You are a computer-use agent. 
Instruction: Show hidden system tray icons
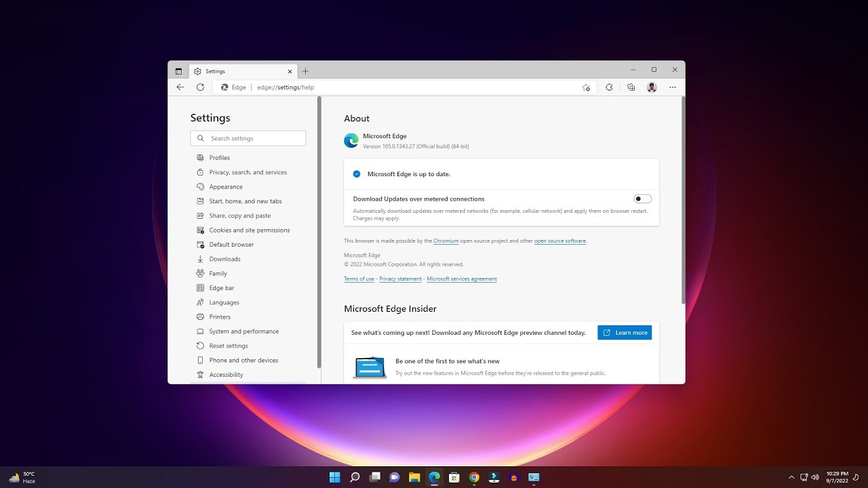click(791, 477)
